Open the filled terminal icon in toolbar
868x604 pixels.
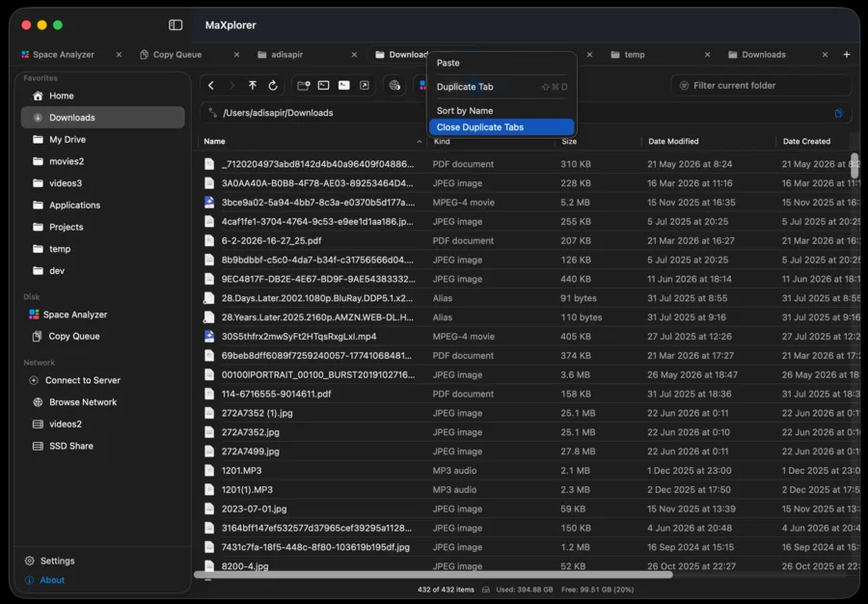(344, 85)
